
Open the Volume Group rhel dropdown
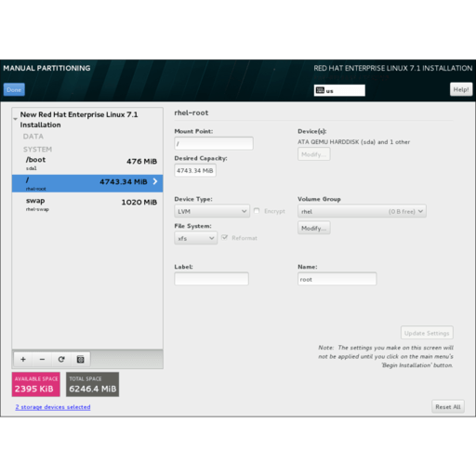point(362,211)
